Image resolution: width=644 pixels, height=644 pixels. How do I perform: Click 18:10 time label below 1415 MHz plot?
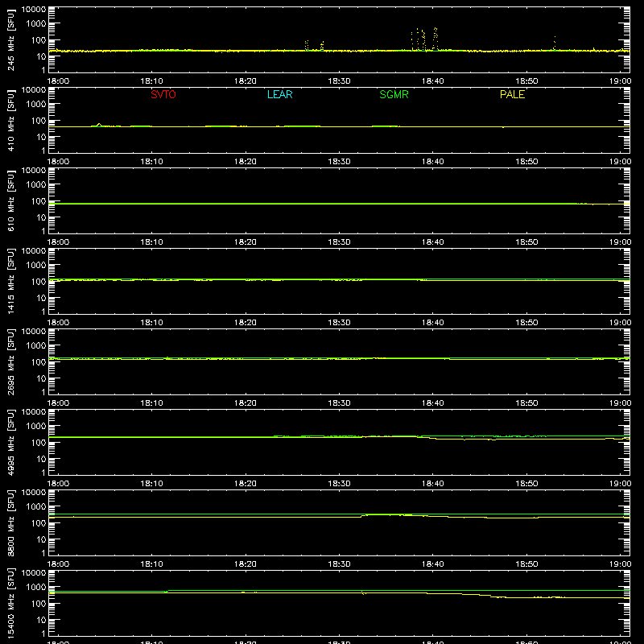click(151, 323)
